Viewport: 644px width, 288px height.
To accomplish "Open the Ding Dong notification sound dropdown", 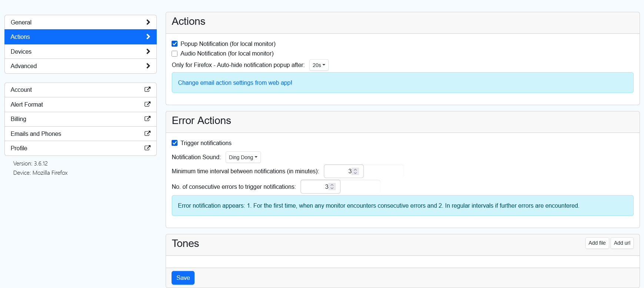I will click(x=243, y=157).
